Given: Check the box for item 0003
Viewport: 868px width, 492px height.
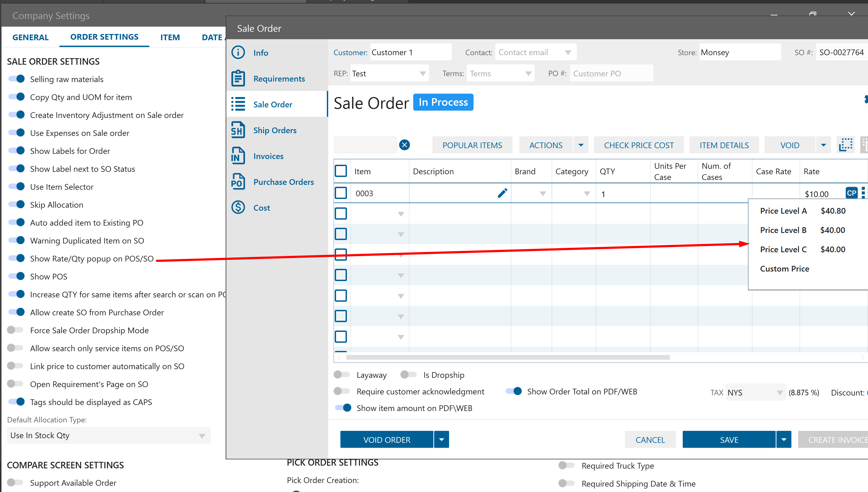Looking at the screenshot, I should (341, 193).
